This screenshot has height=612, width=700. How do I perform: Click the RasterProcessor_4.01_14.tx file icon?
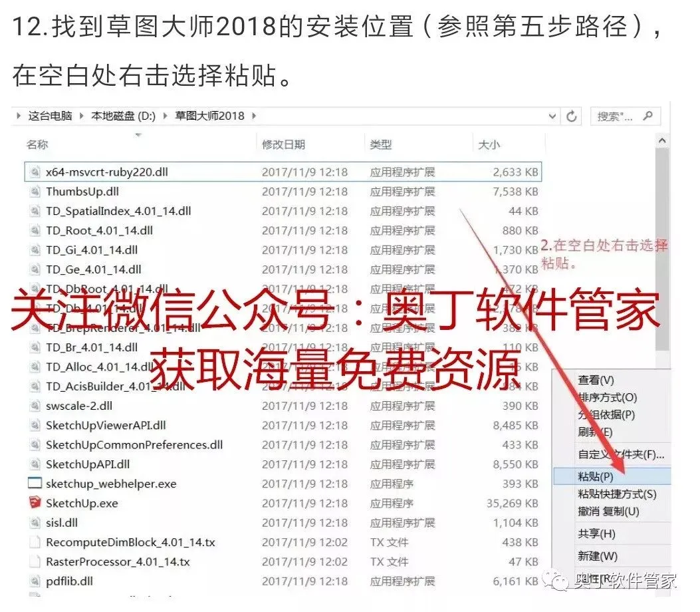tap(35, 562)
